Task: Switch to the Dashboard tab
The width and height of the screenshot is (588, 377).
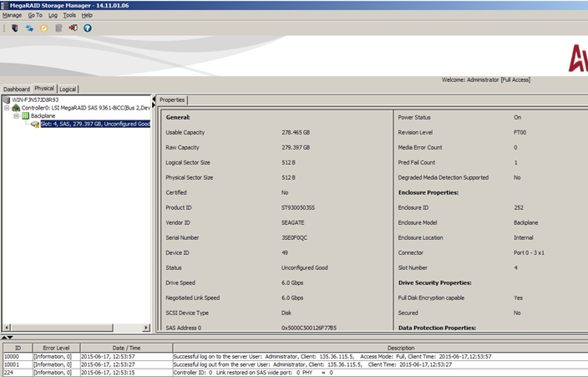Action: point(17,89)
